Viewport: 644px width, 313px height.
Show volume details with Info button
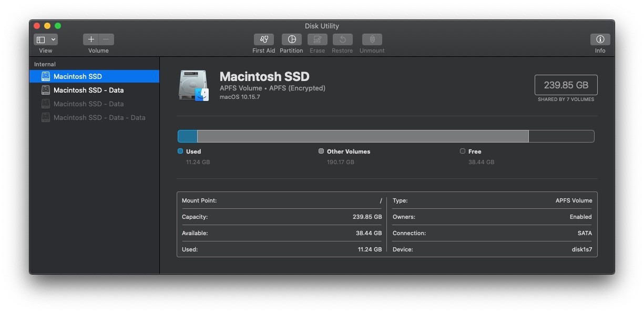click(x=600, y=39)
